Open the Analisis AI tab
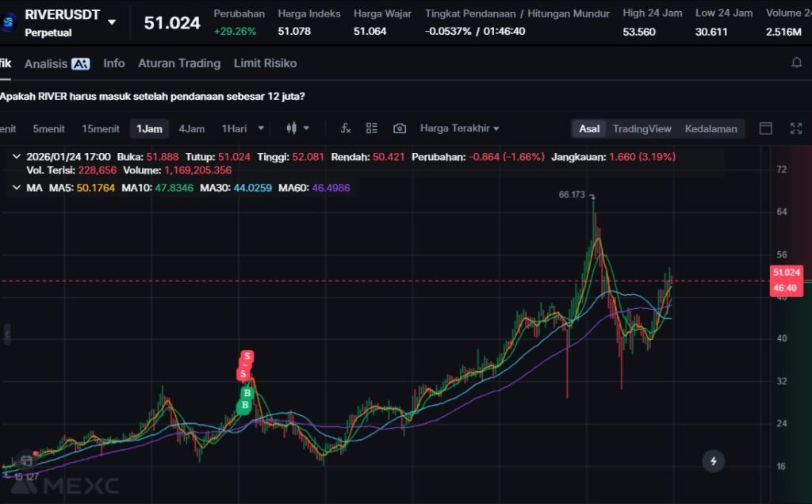812x504 pixels. click(57, 63)
